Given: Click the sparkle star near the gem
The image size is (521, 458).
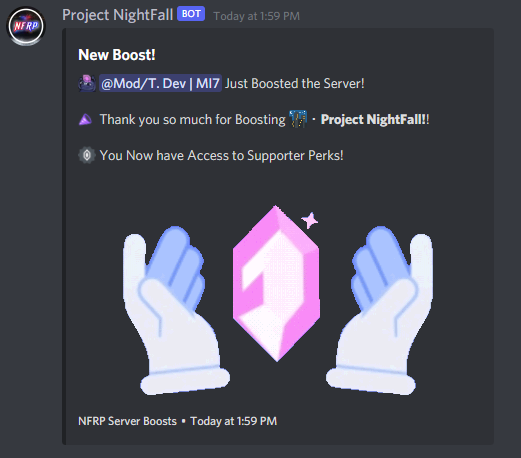Looking at the screenshot, I should 310,220.
